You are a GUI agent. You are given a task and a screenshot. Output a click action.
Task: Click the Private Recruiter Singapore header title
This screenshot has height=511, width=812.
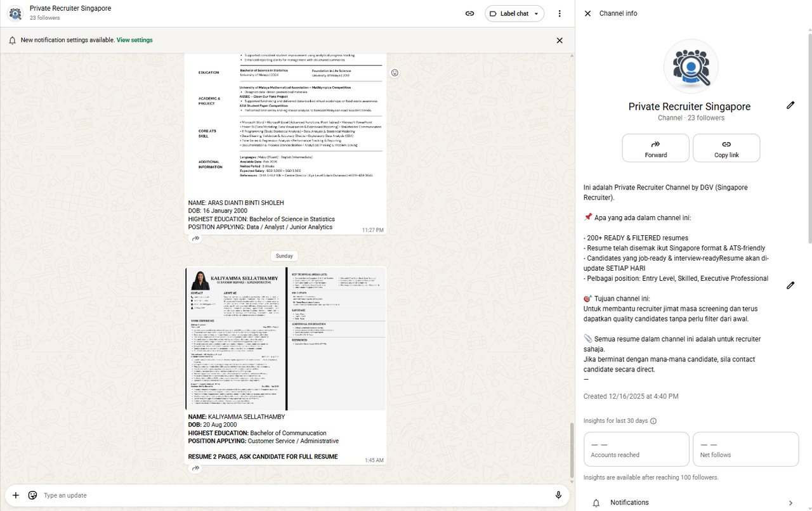70,8
